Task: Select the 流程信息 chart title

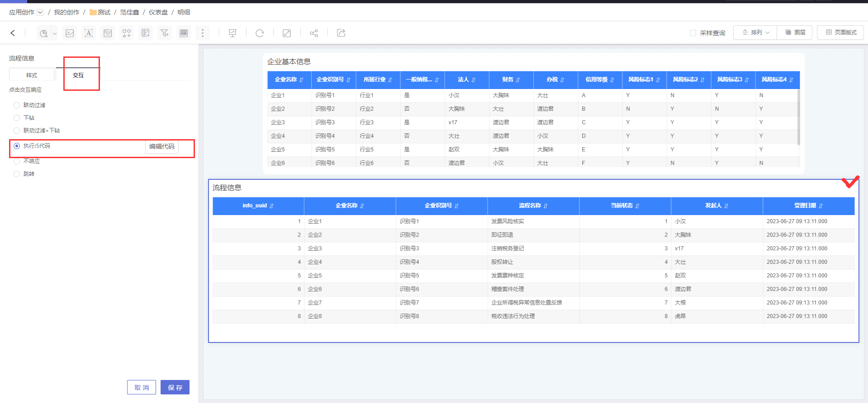Action: pyautogui.click(x=227, y=187)
